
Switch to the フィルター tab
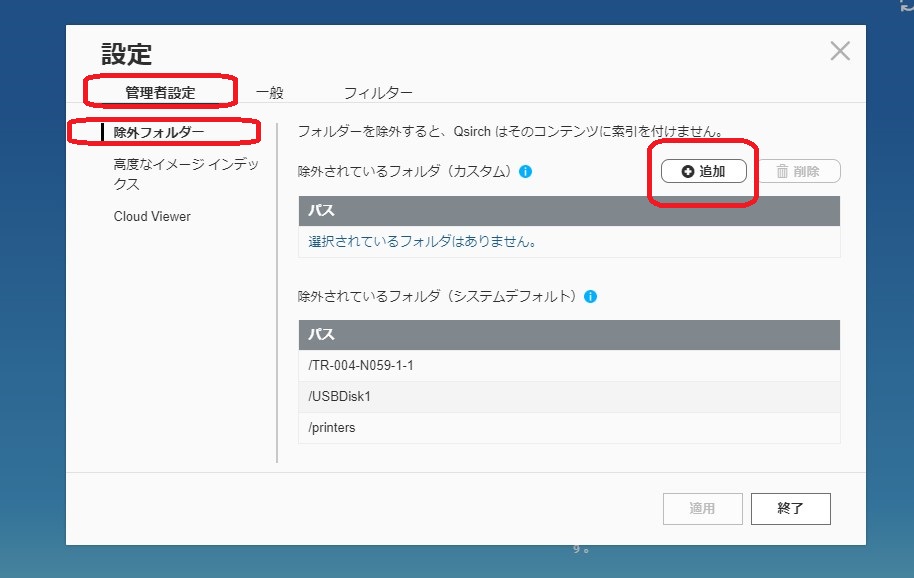point(378,93)
